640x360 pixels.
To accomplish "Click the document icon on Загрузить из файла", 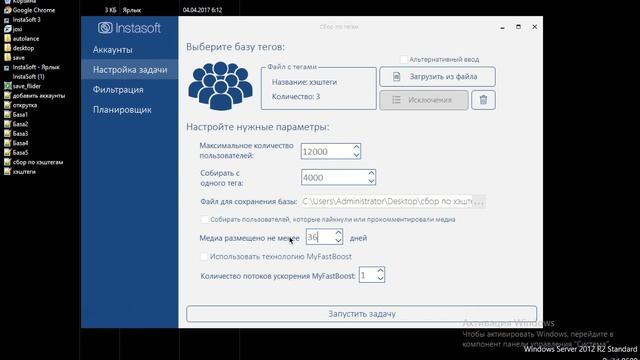I will pos(396,77).
